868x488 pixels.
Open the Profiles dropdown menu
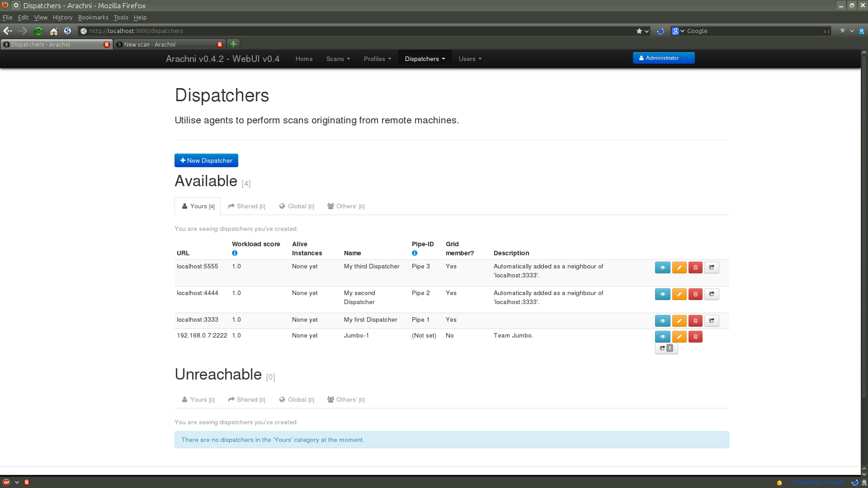[x=377, y=59]
